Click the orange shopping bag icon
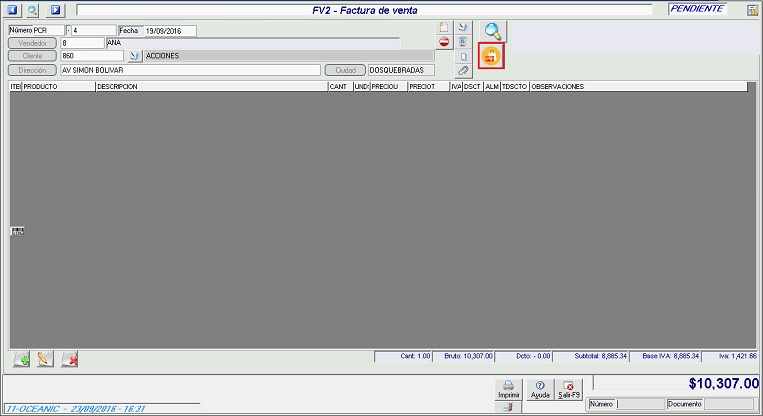Screen dimensions: 763x416 coord(491,57)
